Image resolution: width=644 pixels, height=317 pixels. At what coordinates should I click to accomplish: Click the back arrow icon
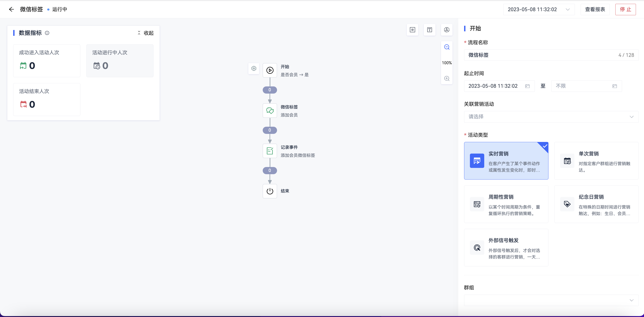(11, 9)
